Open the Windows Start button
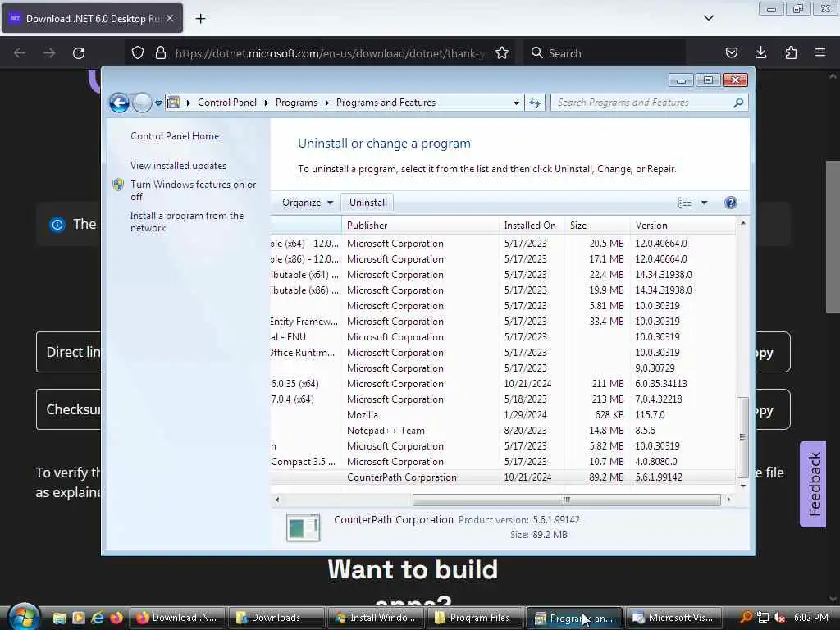The width and height of the screenshot is (840, 630). (x=23, y=616)
